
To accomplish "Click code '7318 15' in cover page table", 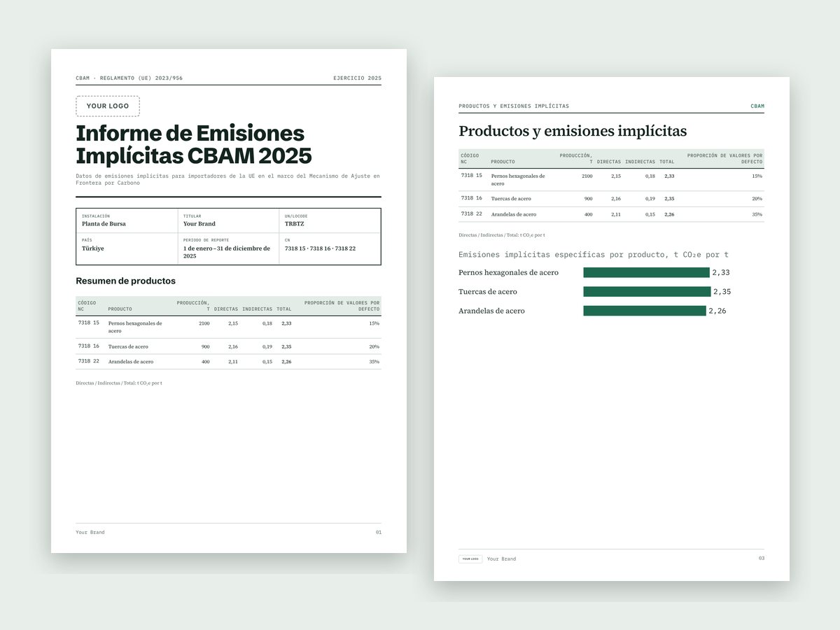I will (89, 323).
